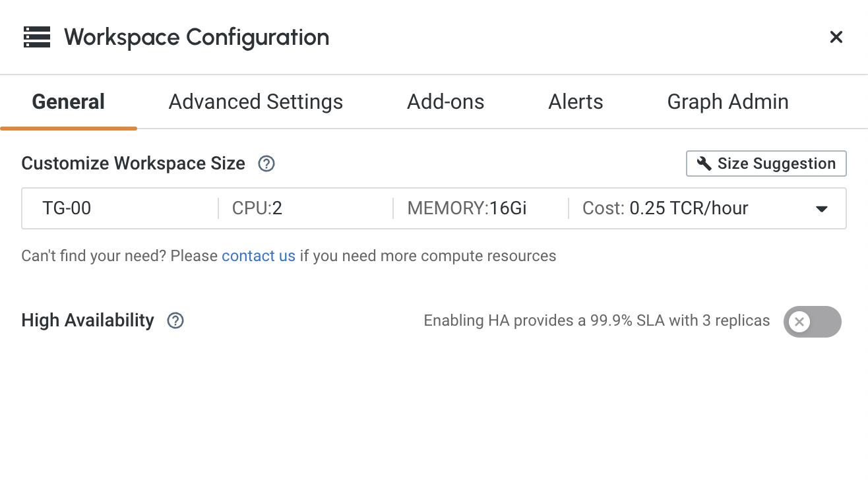Screen dimensions: 868x480
Task: Select the Alerts tab
Action: click(576, 102)
